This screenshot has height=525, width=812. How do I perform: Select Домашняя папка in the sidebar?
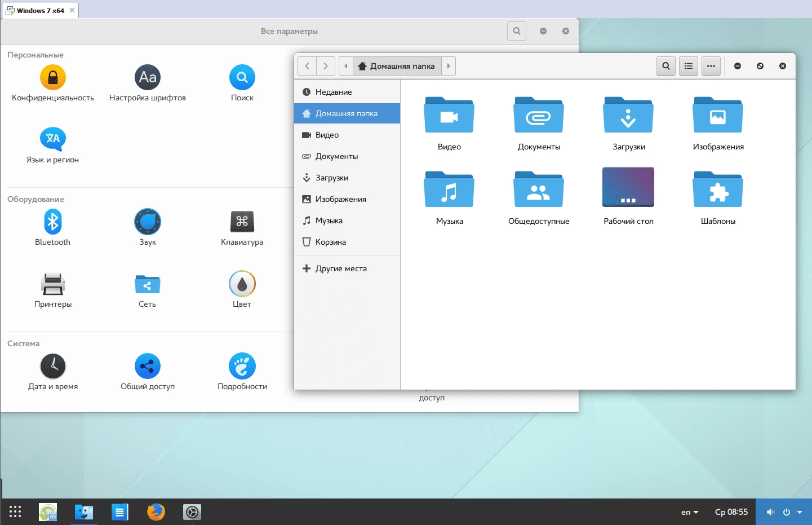coord(347,113)
